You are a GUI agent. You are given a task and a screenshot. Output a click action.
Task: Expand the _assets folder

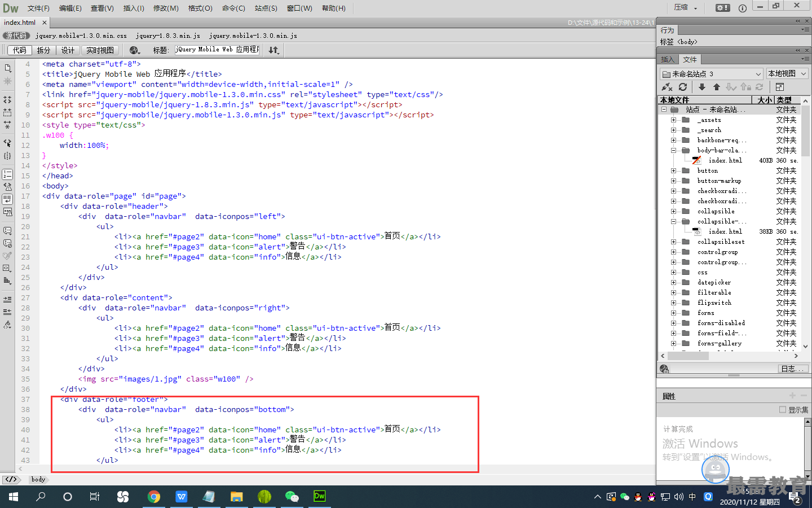(673, 120)
